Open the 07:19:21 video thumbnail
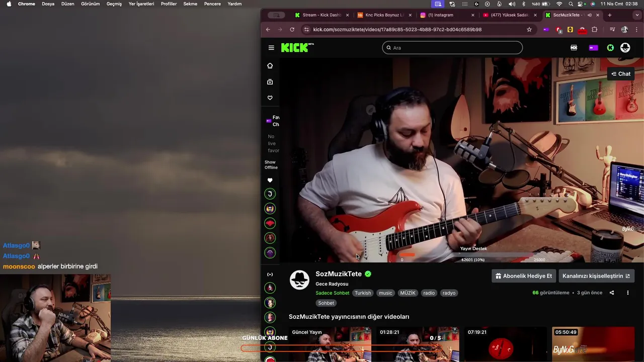Screen dimensions: 644x362 coord(505,344)
